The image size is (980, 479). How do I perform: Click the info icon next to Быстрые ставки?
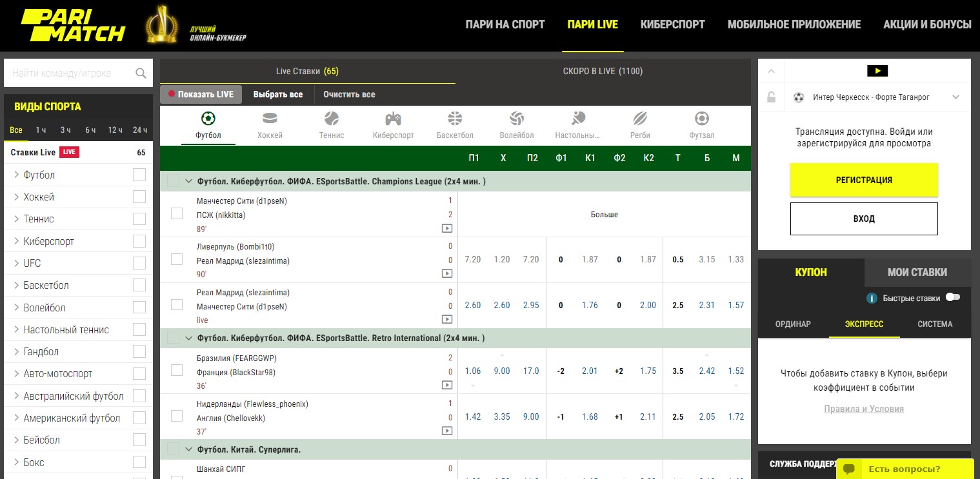pyautogui.click(x=872, y=298)
